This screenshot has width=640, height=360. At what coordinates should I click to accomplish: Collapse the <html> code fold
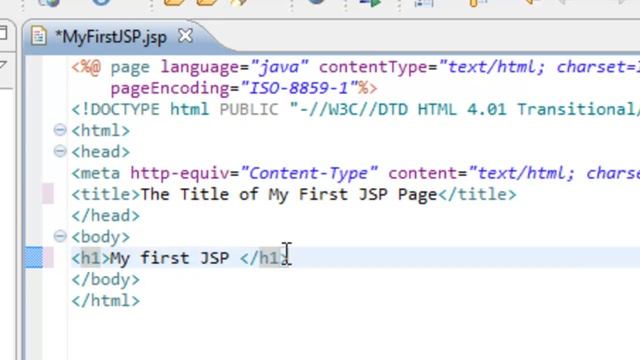(x=60, y=130)
